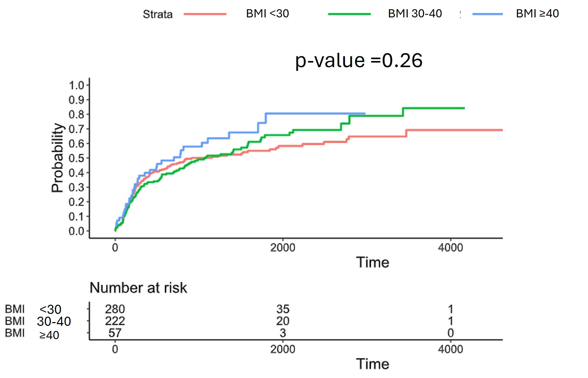Screen dimensions: 588x378
Task: Click the BMI <30 legend text label
Action: coord(267,14)
